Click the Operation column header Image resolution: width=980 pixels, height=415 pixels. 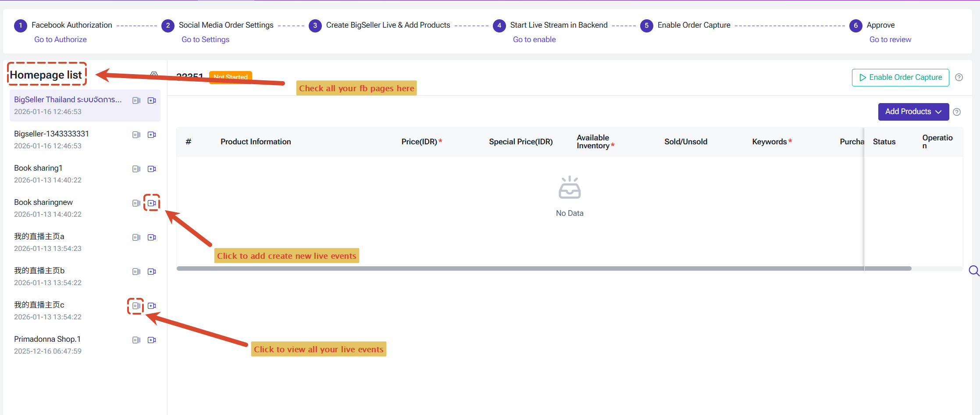(937, 142)
